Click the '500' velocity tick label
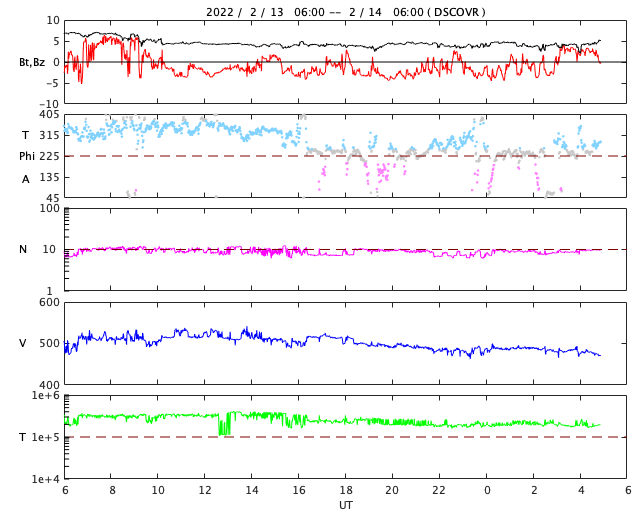The width and height of the screenshot is (640, 512). click(50, 343)
